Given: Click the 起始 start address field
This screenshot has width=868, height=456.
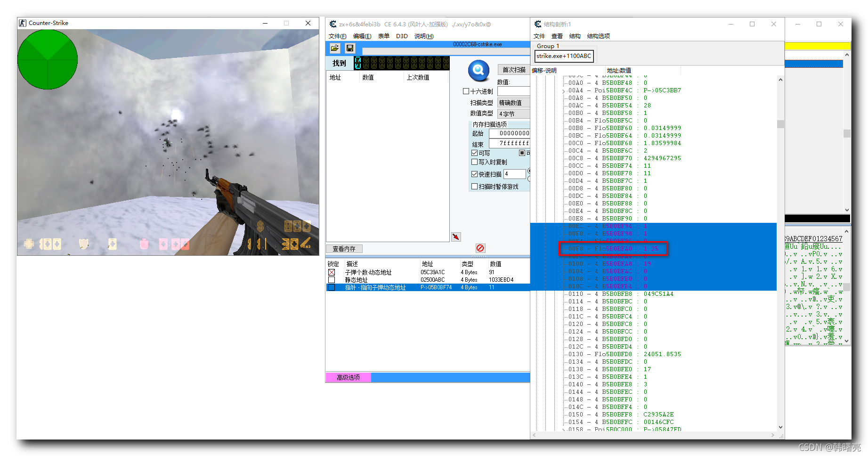Looking at the screenshot, I should tap(510, 133).
